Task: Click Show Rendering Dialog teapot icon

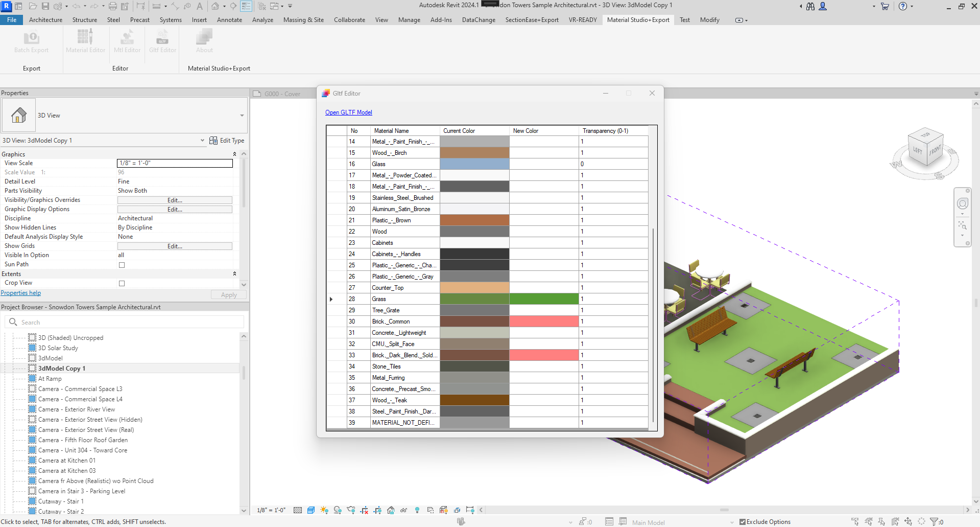Action: 351,510
